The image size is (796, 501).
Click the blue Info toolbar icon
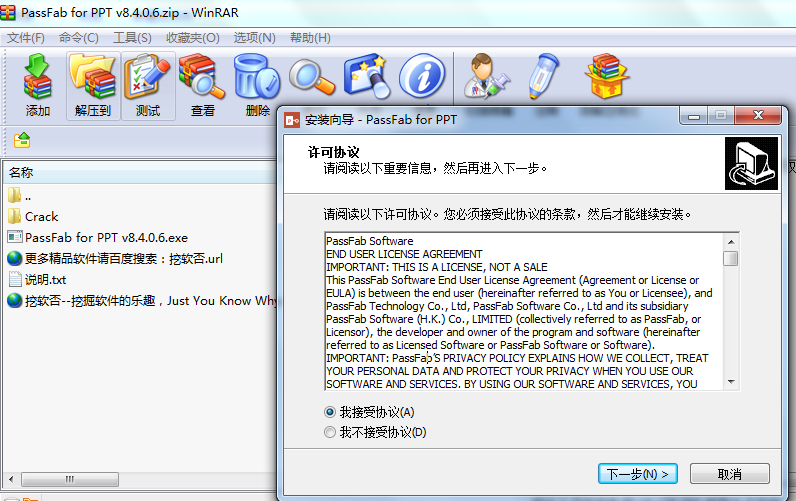[422, 76]
